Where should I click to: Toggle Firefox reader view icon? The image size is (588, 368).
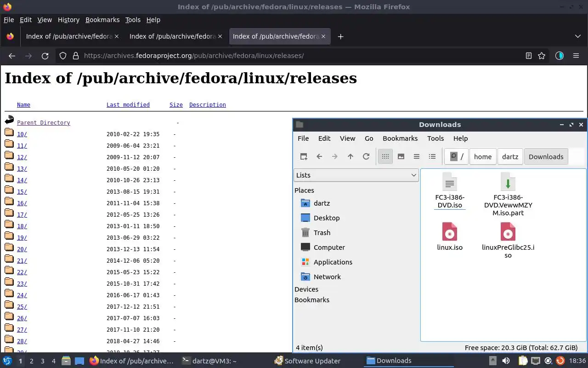529,56
